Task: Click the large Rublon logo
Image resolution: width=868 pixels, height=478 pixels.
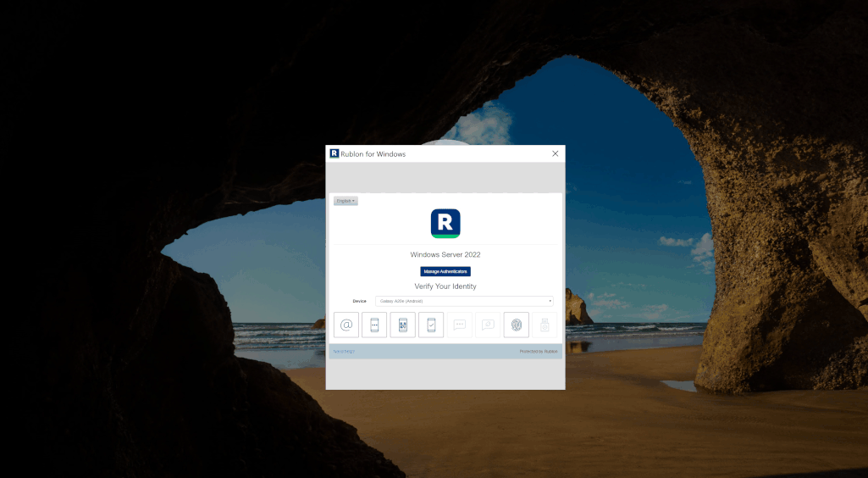Action: click(445, 223)
